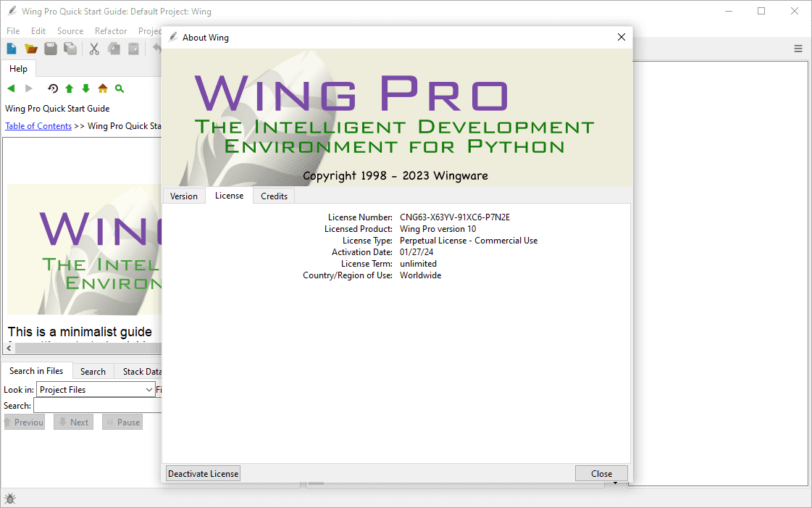This screenshot has height=508, width=812.
Task: Click the 'Wing Pro version 10' value
Action: point(438,229)
